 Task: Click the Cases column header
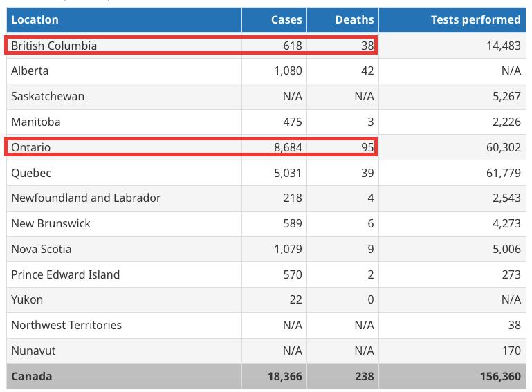click(286, 19)
